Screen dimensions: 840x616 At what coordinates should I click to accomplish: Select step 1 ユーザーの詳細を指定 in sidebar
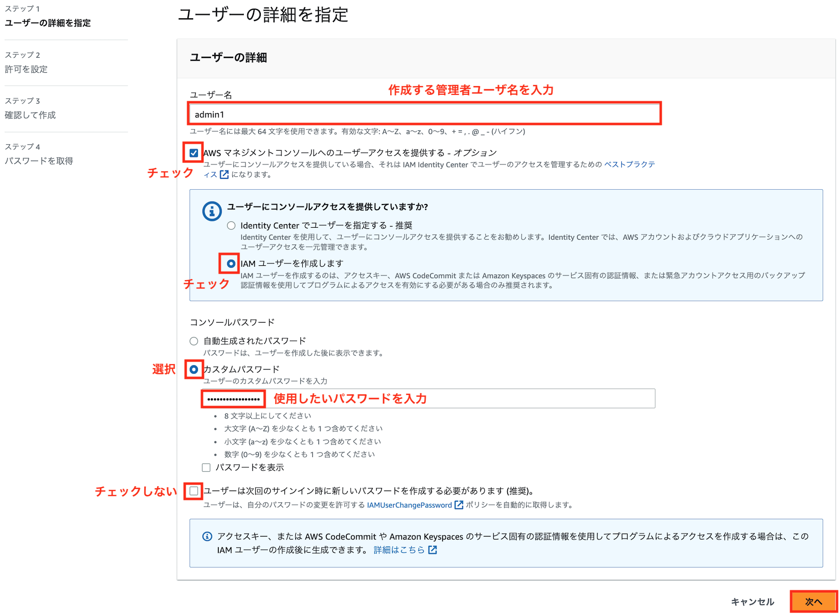[x=48, y=23]
